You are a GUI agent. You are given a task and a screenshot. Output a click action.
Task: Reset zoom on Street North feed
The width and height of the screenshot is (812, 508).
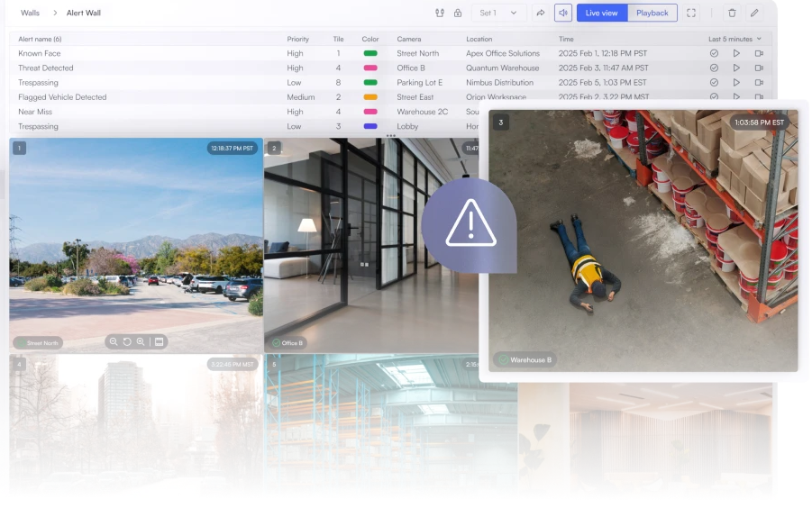[x=127, y=341]
